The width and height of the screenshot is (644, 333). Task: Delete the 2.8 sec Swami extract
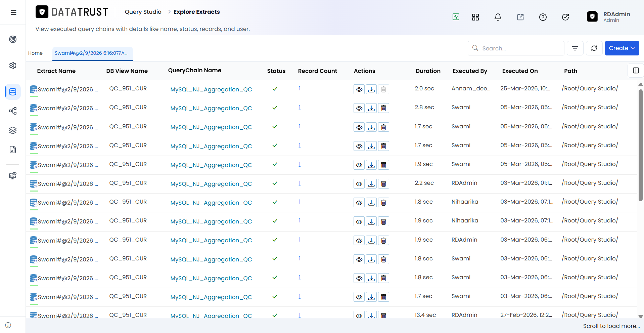click(383, 108)
